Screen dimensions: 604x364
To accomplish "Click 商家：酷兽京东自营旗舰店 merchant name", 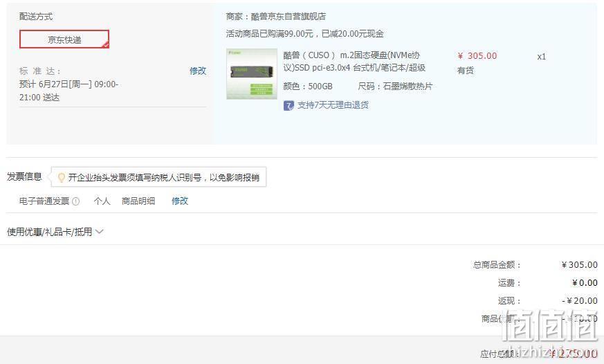I will click(276, 16).
